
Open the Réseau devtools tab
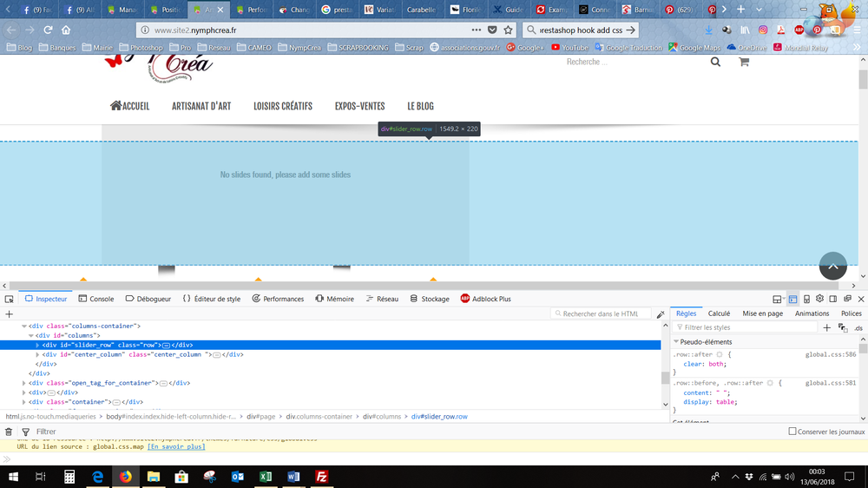tap(382, 299)
